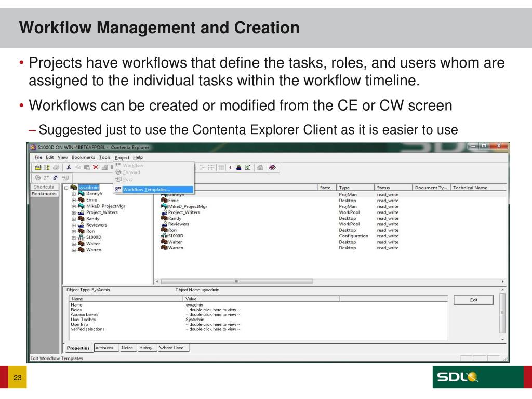The width and height of the screenshot is (532, 399).
Task: Click the purple book toolbar icon
Action: (x=272, y=168)
